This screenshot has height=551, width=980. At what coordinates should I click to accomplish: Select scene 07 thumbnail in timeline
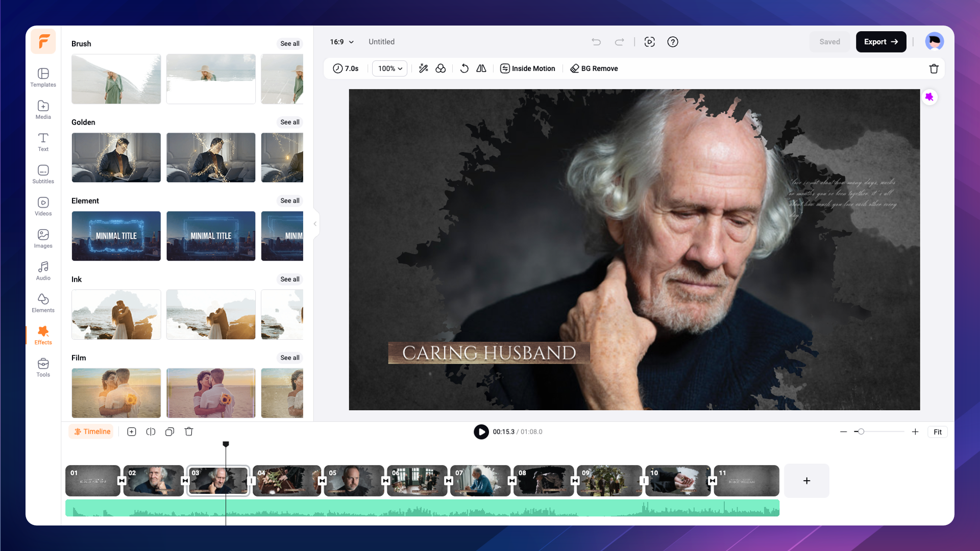(480, 481)
